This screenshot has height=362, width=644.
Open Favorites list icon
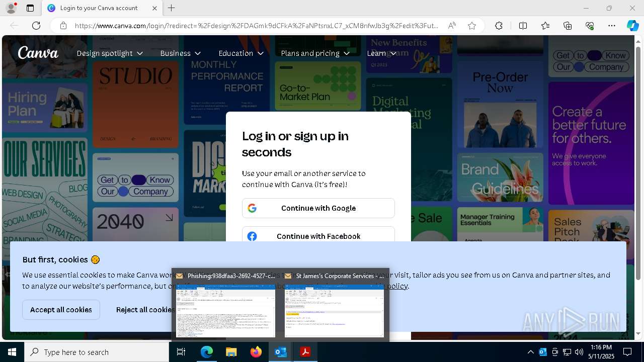[545, 26]
